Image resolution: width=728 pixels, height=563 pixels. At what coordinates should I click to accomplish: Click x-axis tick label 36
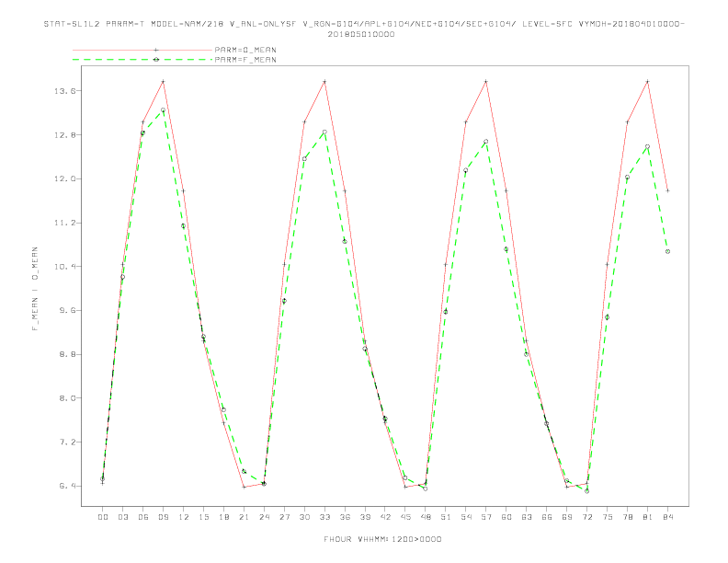(x=345, y=517)
